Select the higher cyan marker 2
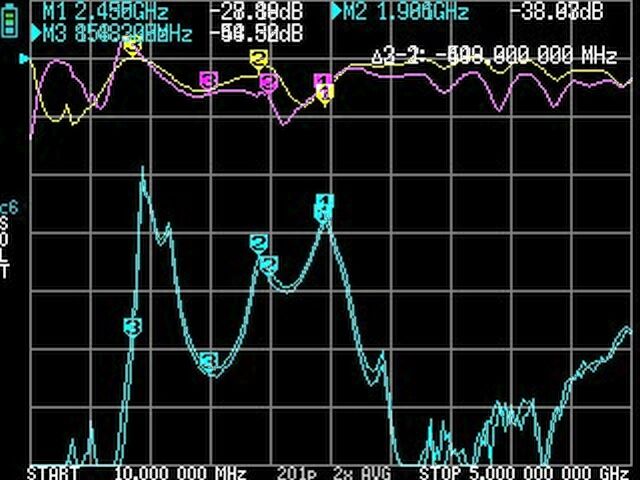 click(x=259, y=243)
